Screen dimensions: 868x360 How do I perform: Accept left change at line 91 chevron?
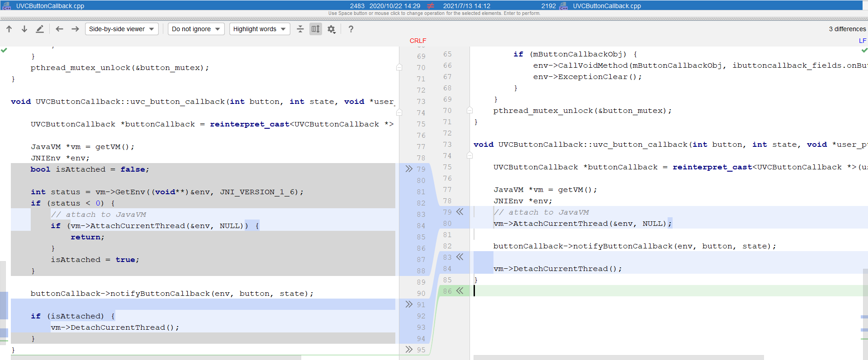pos(409,304)
